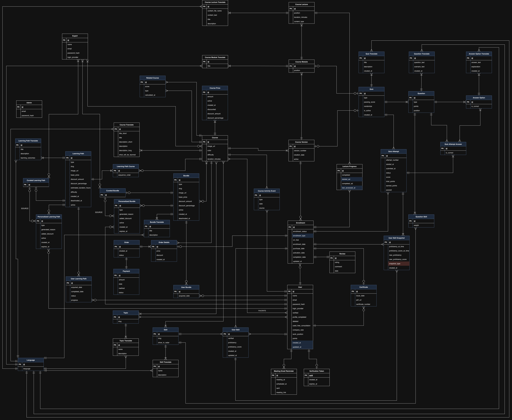Select the Language entity header
This screenshot has width=512, height=420.
tap(31, 360)
